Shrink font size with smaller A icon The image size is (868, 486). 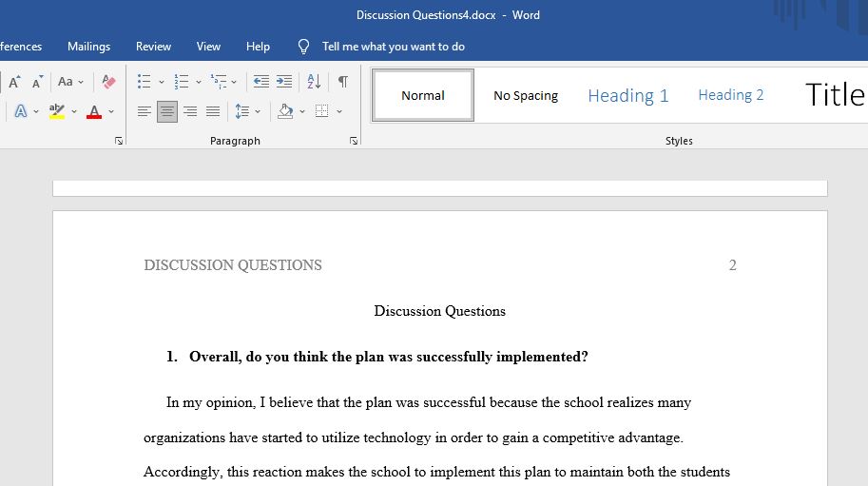37,82
